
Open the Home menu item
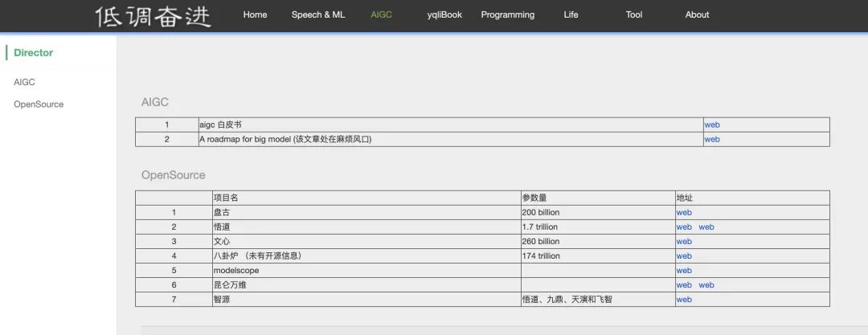click(255, 15)
